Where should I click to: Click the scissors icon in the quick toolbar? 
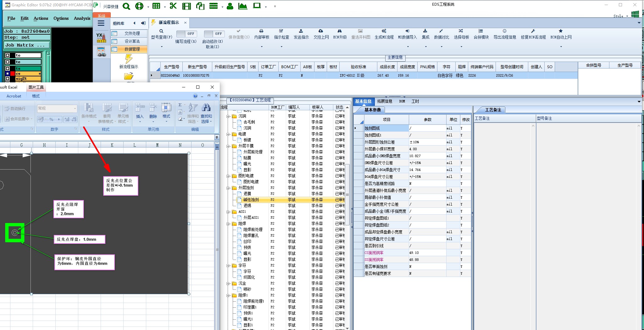pyautogui.click(x=173, y=6)
